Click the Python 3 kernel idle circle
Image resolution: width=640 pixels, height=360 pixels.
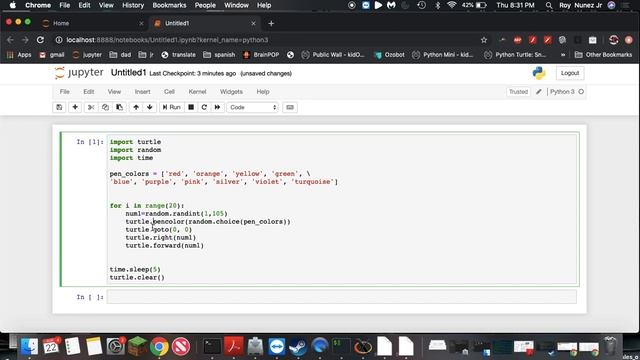pos(581,92)
